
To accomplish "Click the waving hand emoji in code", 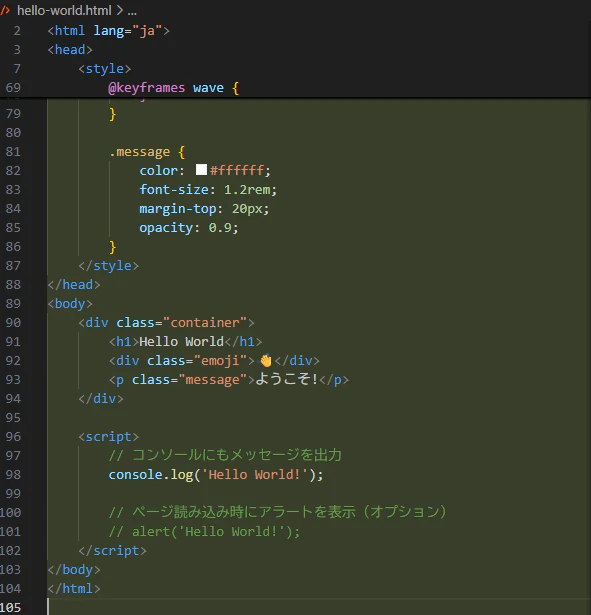I will [265, 360].
